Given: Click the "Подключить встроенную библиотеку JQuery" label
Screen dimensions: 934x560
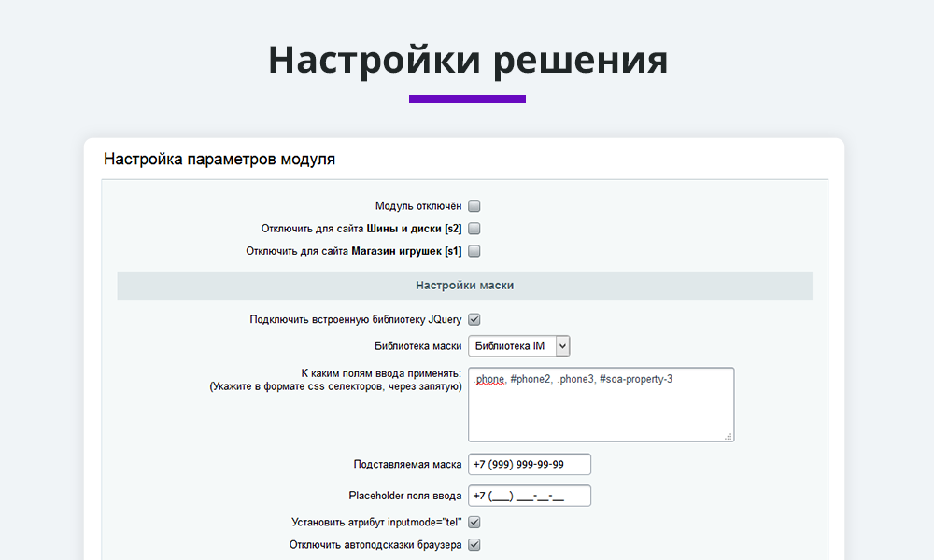Looking at the screenshot, I should point(355,320).
